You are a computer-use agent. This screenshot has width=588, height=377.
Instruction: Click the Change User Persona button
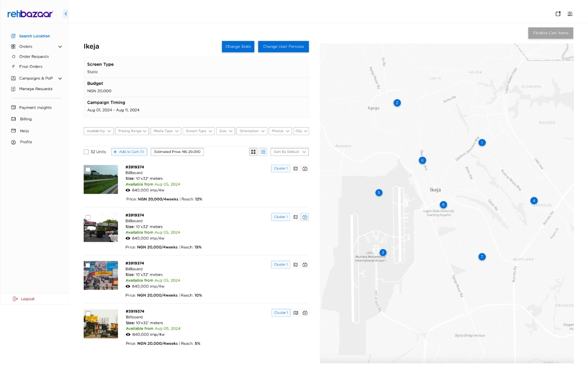283,47
